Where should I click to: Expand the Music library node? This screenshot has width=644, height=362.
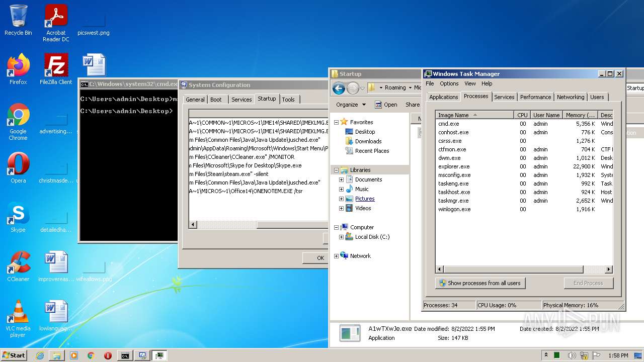(x=341, y=190)
